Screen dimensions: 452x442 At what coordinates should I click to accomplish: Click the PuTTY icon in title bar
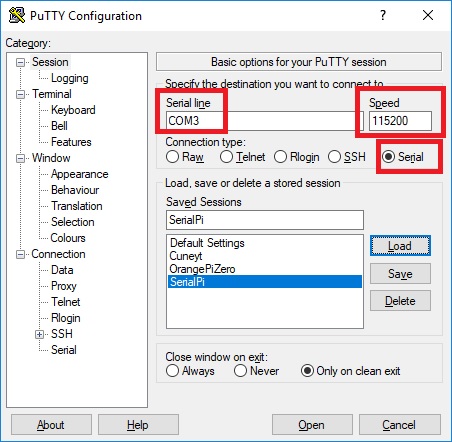click(x=17, y=15)
